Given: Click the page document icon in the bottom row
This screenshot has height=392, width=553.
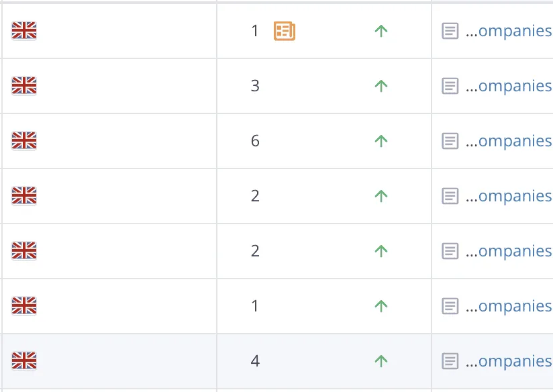Looking at the screenshot, I should [x=450, y=361].
